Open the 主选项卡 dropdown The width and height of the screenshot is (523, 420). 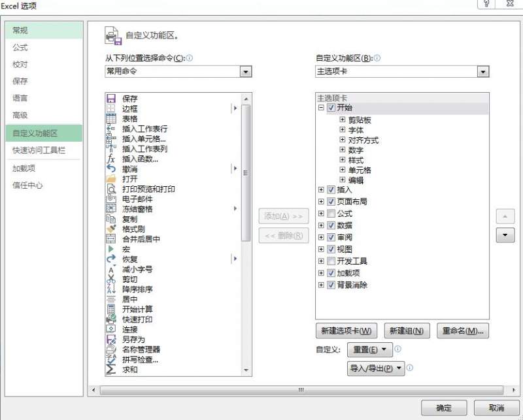point(483,71)
